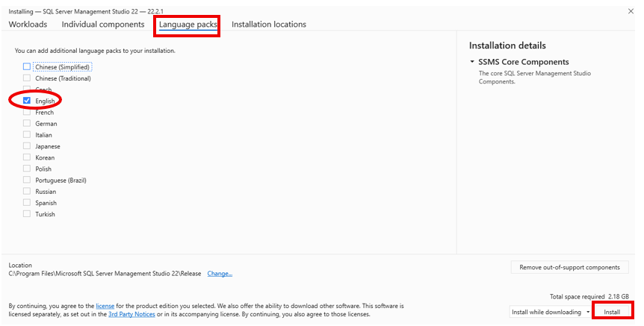This screenshot has height=326, width=644.
Task: Go to the Installation locations tab
Action: click(x=269, y=24)
